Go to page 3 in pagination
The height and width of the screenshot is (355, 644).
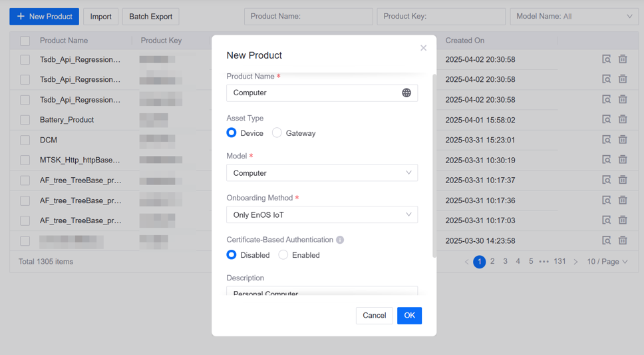click(x=505, y=262)
